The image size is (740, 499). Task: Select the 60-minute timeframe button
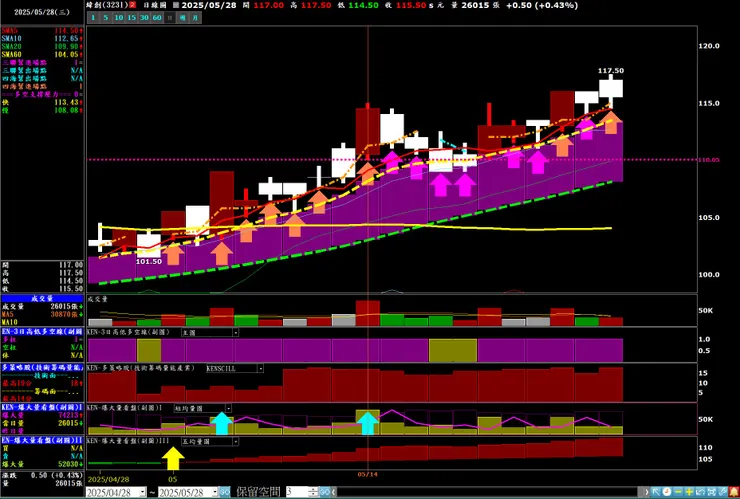(x=157, y=17)
